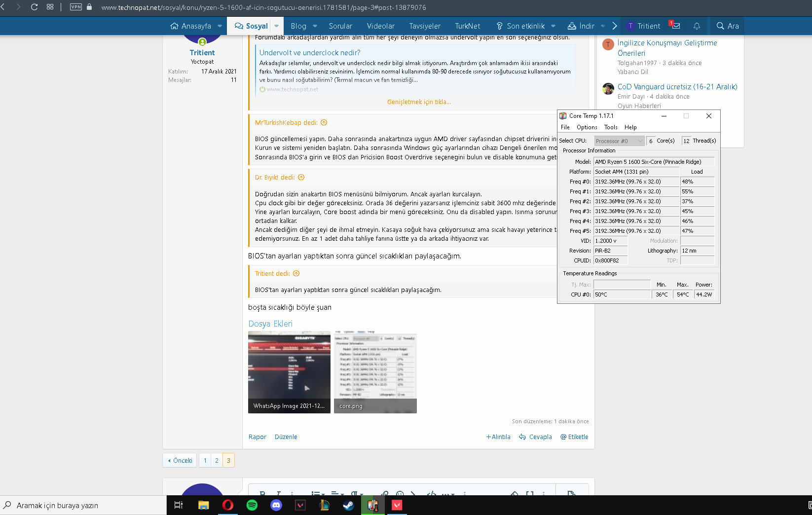Image resolution: width=812 pixels, height=515 pixels.
Task: Open Steam from the taskbar
Action: pyautogui.click(x=349, y=505)
